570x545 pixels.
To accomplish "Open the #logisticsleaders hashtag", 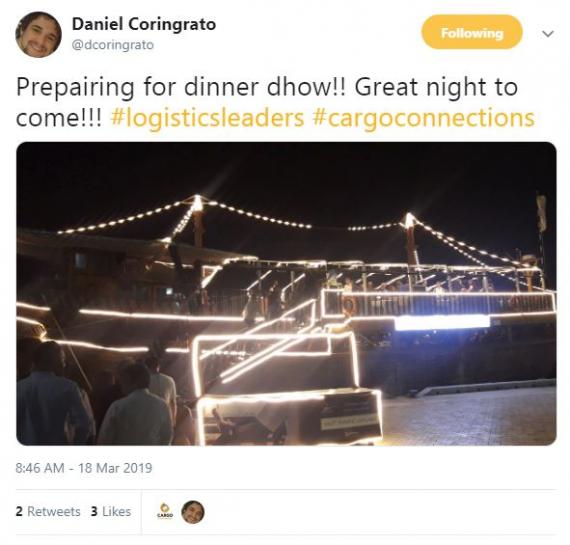I will [207, 119].
